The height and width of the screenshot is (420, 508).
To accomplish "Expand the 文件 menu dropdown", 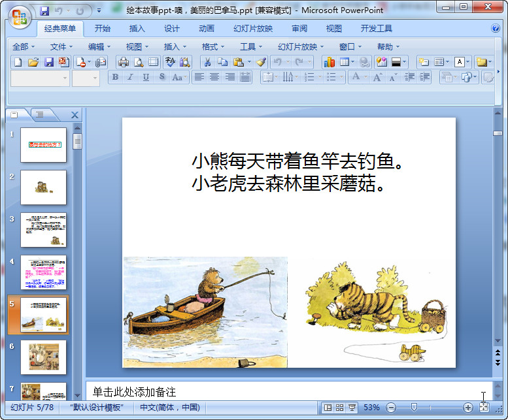I will (61, 47).
